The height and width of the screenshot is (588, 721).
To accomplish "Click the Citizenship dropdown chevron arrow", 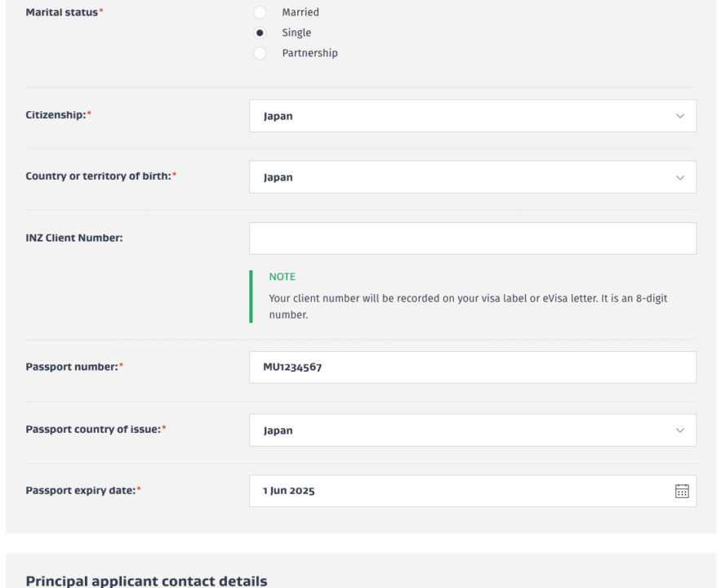I will click(680, 116).
